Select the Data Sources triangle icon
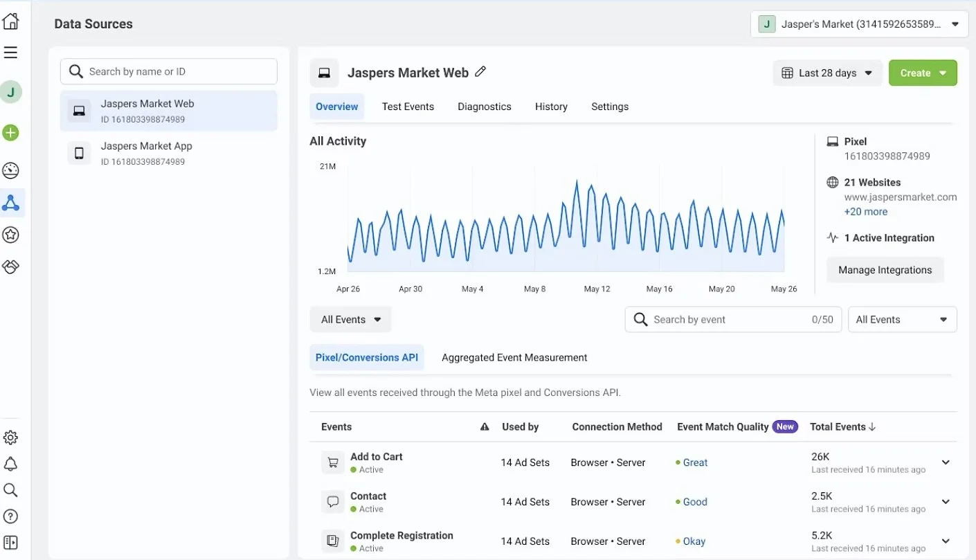Viewport: 976px width, 560px height. (x=10, y=203)
